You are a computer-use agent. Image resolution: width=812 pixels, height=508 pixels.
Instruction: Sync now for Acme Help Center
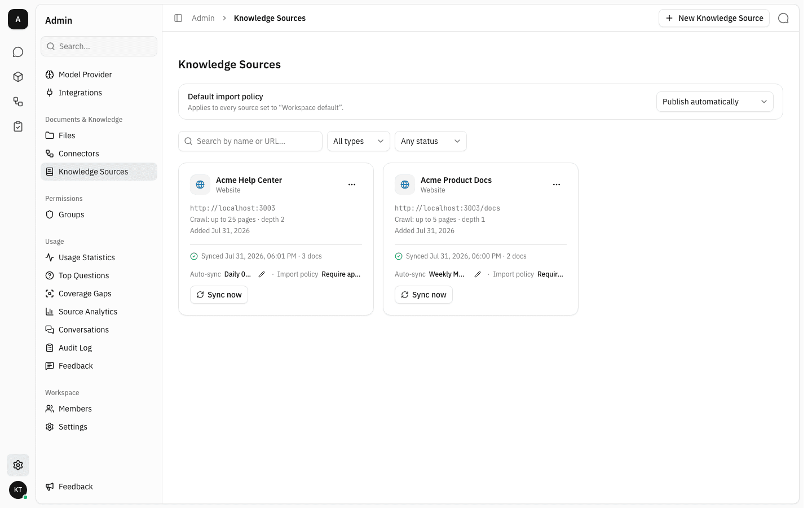[219, 295]
